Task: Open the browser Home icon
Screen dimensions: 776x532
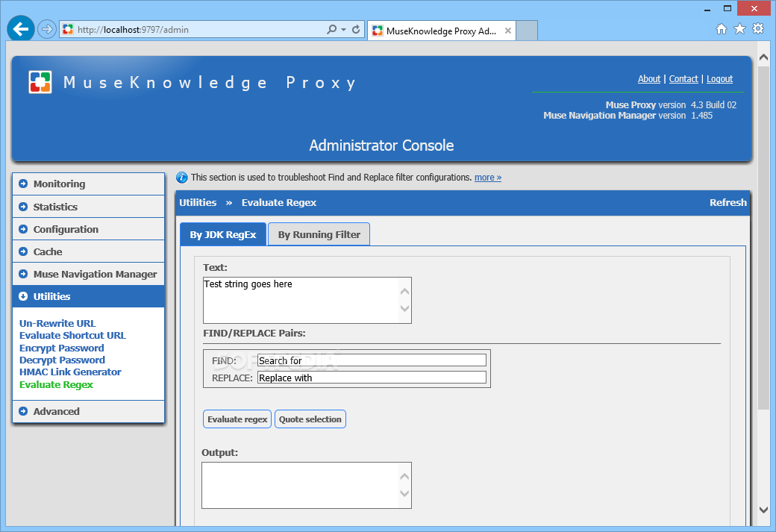Action: coord(722,29)
